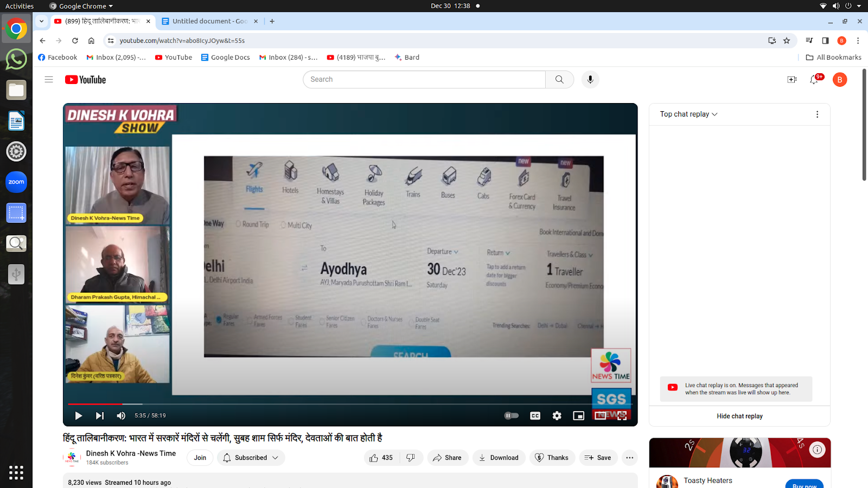View site information icon
This screenshot has width=868, height=488.
111,41
